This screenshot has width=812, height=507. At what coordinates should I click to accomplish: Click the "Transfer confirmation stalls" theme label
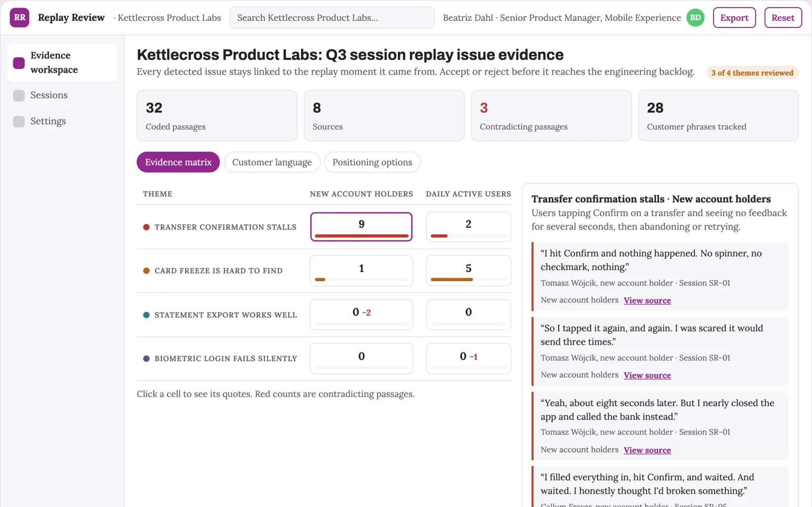tap(225, 227)
